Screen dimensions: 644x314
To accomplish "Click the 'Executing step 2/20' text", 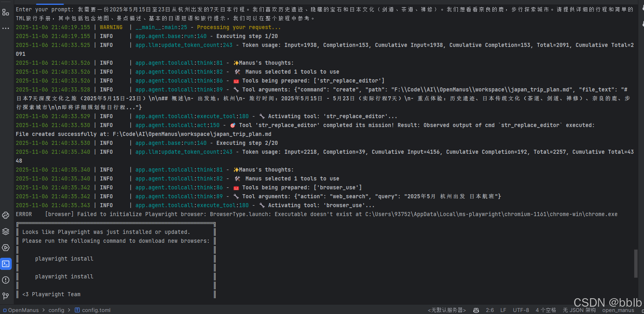I will (x=247, y=143).
